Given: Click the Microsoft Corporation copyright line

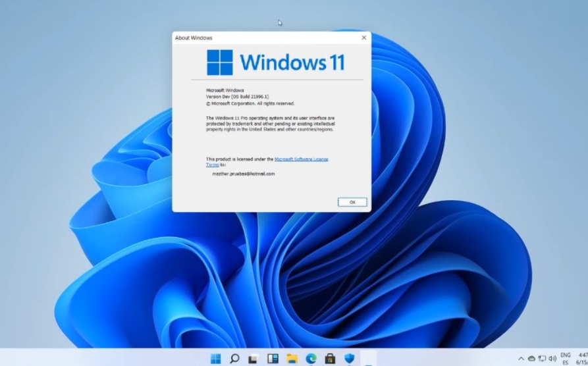Looking at the screenshot, I should (x=250, y=103).
